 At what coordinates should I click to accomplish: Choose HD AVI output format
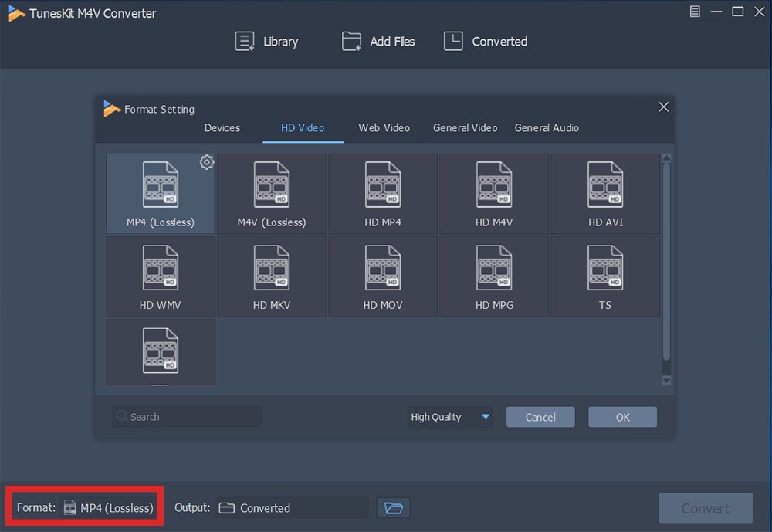coord(605,193)
